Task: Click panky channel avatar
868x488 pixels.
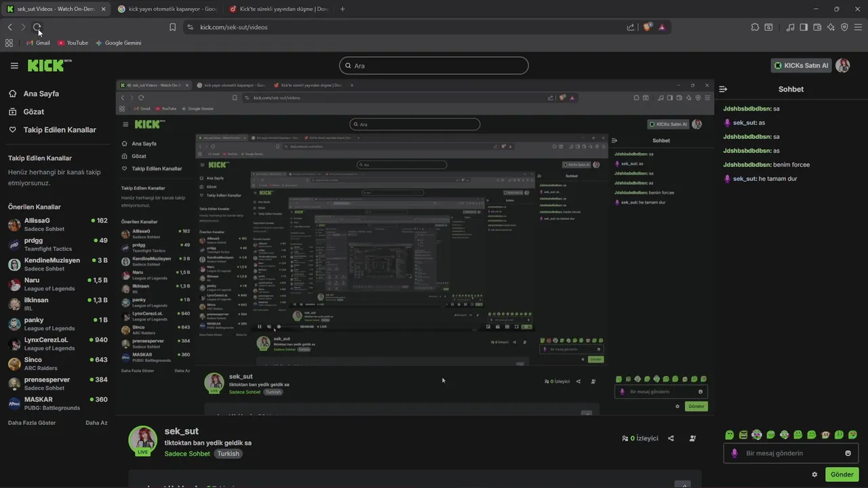Action: [14, 324]
